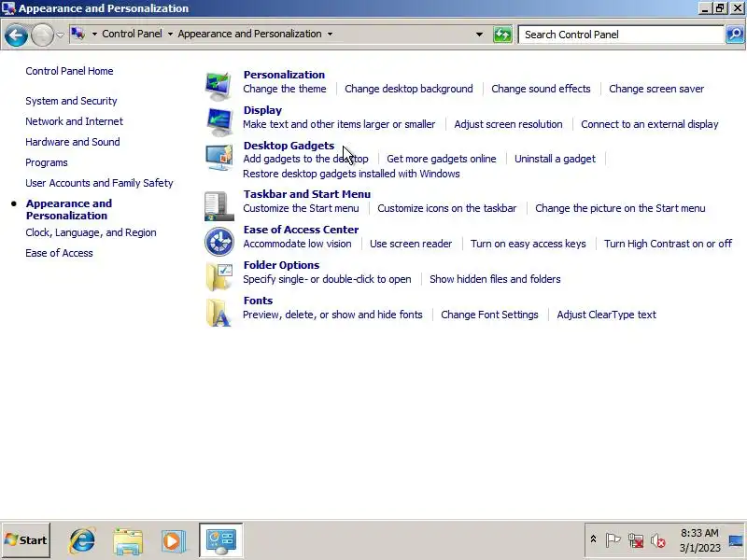747x560 pixels.
Task: Go back with the blue Back arrow
Action: pyautogui.click(x=16, y=35)
